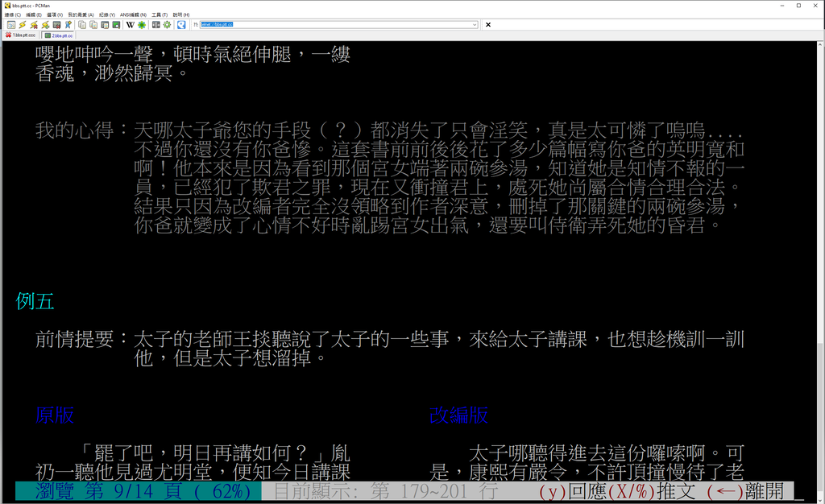This screenshot has height=504, width=825.
Task: Open the ANSI編輯(N) menu
Action: (133, 14)
